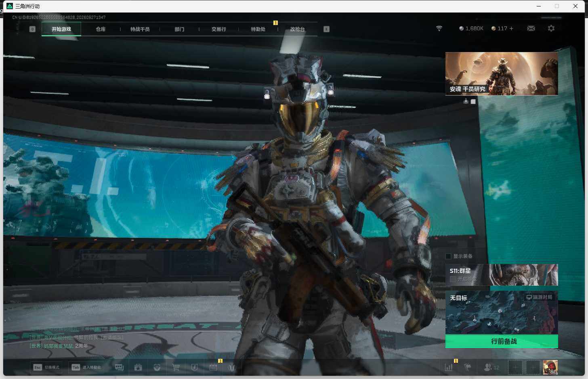Open the starred gift box icon
The width and height of the screenshot is (588, 379).
click(138, 367)
